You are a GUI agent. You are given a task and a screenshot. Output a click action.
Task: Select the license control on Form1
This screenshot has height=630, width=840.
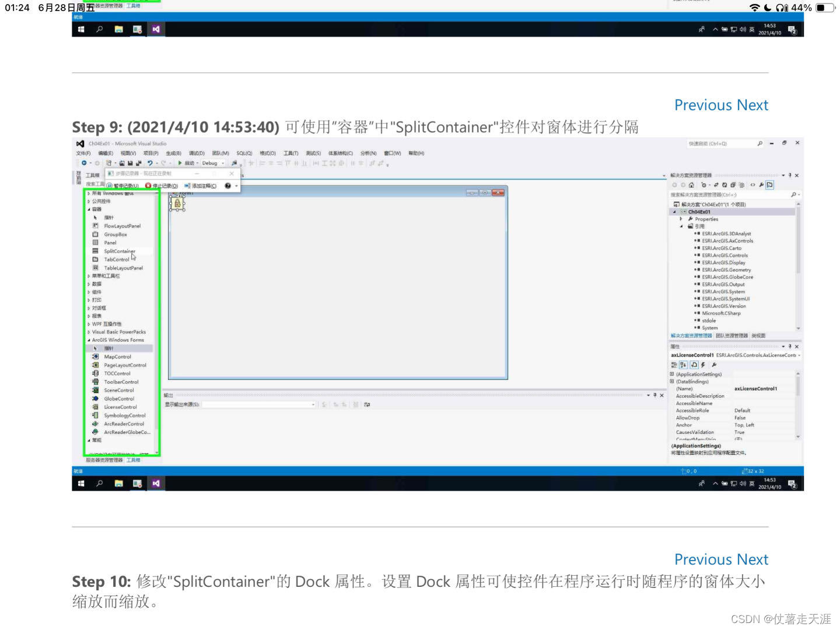177,204
